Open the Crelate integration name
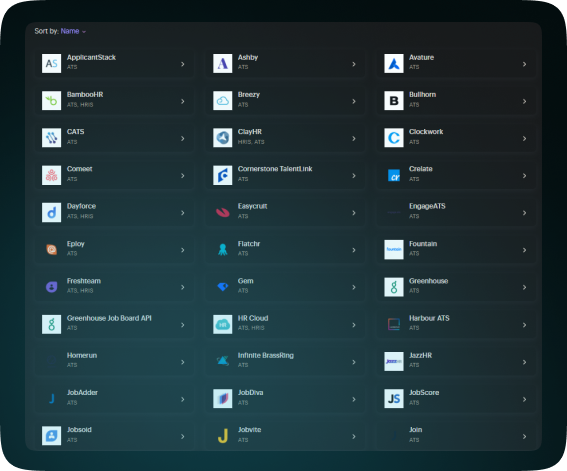The height and width of the screenshot is (471, 567). click(421, 169)
